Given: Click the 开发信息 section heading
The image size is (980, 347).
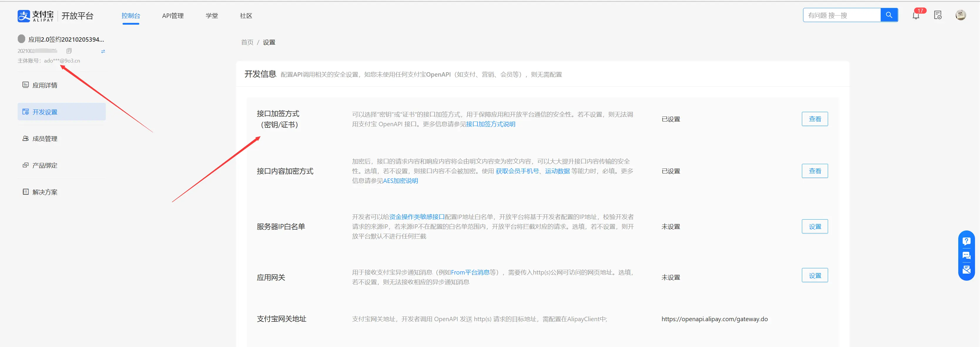Looking at the screenshot, I should click(260, 74).
